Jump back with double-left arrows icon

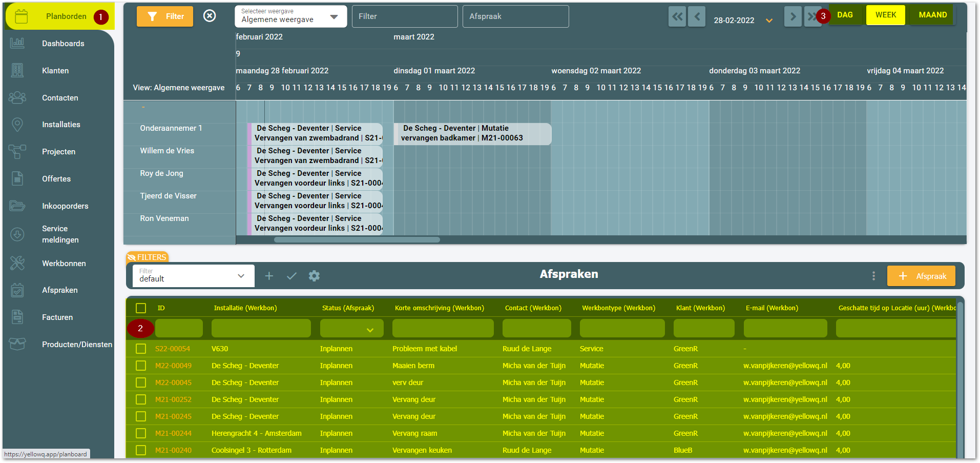click(x=677, y=16)
